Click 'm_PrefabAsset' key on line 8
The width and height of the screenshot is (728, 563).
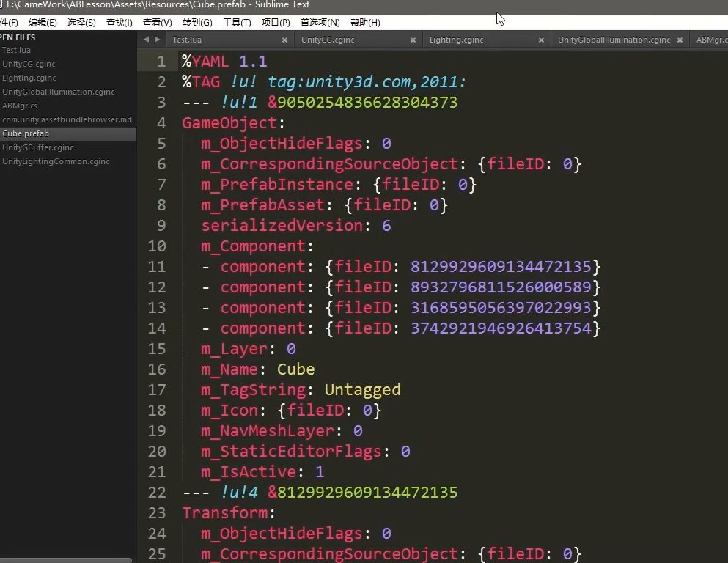pos(262,205)
